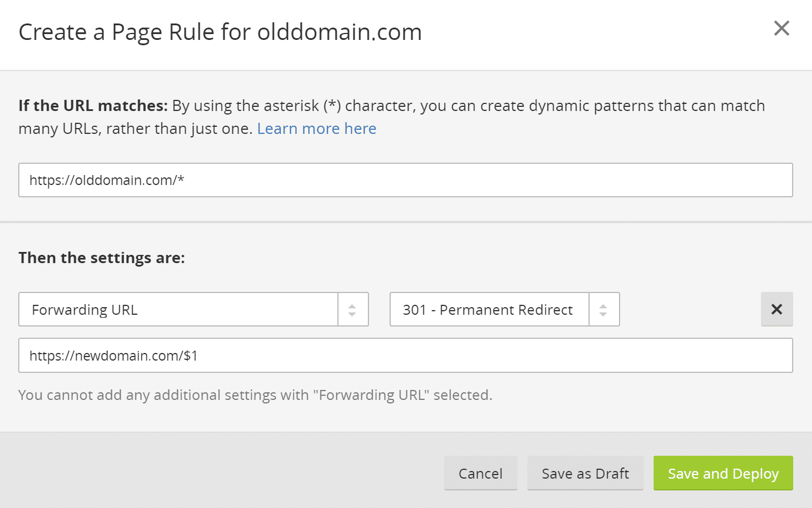Select the https://olddomain.com/* text box
This screenshot has width=812, height=508.
coord(405,180)
